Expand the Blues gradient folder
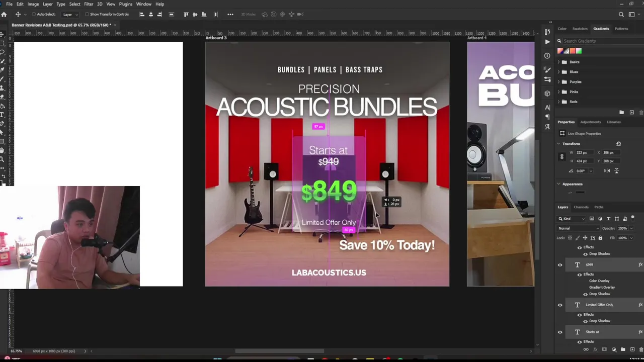Image resolution: width=644 pixels, height=362 pixels. [558, 72]
